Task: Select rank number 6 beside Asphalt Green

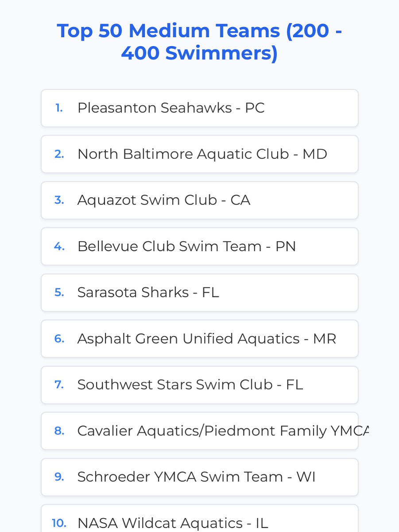Action: coord(59,339)
